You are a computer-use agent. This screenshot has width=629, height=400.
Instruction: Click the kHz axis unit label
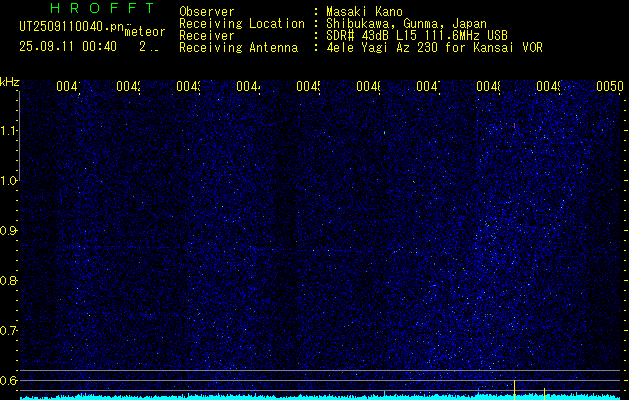(10, 83)
